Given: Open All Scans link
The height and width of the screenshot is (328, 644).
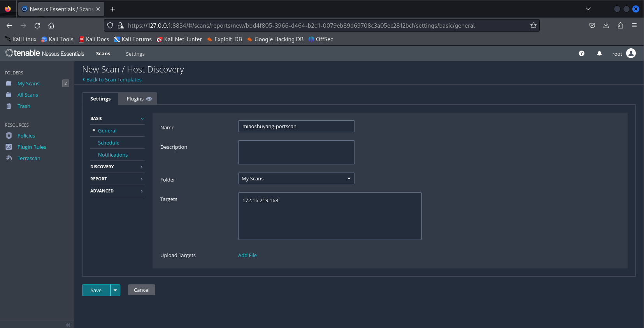Looking at the screenshot, I should pyautogui.click(x=28, y=95).
